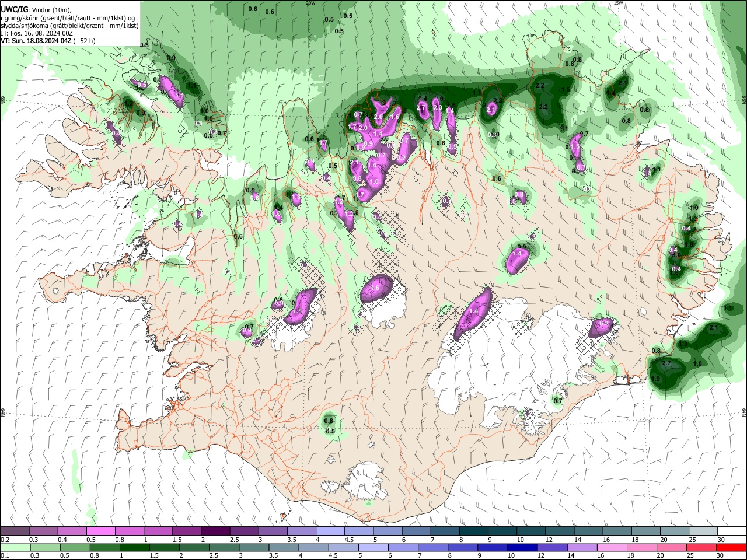The height and width of the screenshot is (560, 747).
Task: Choose the pale lavender 4–4.5 snow swatch
Action: pos(330,531)
